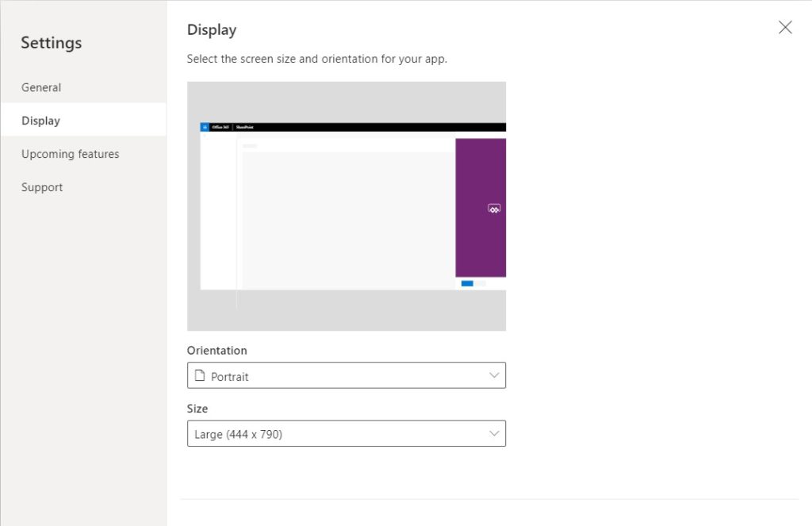Click the chevron arrow on the Orientation dropdown
Image resolution: width=812 pixels, height=526 pixels.
(x=494, y=375)
